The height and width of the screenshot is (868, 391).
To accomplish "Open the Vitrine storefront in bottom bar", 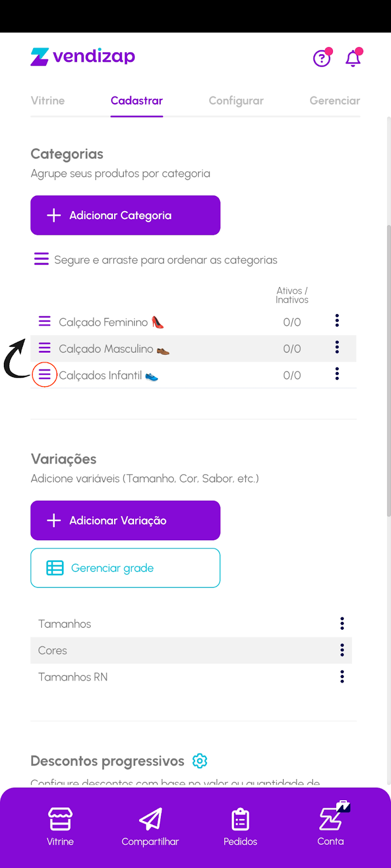I will pyautogui.click(x=60, y=826).
